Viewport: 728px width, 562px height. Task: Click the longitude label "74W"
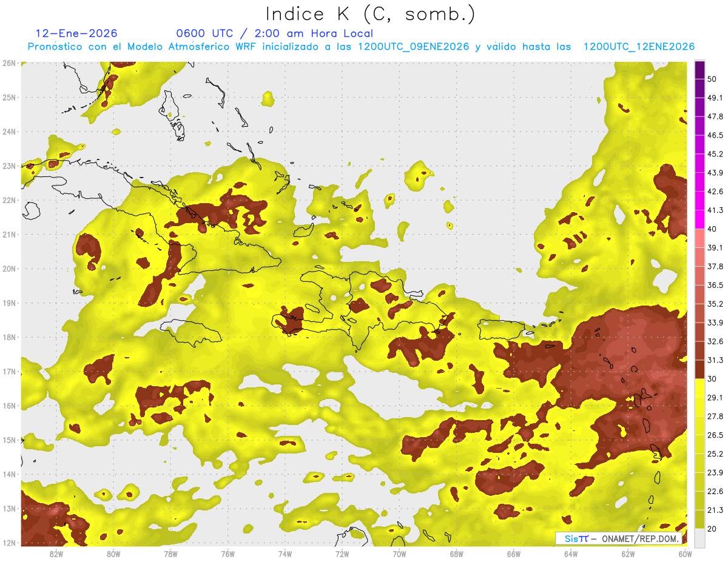pos(285,554)
